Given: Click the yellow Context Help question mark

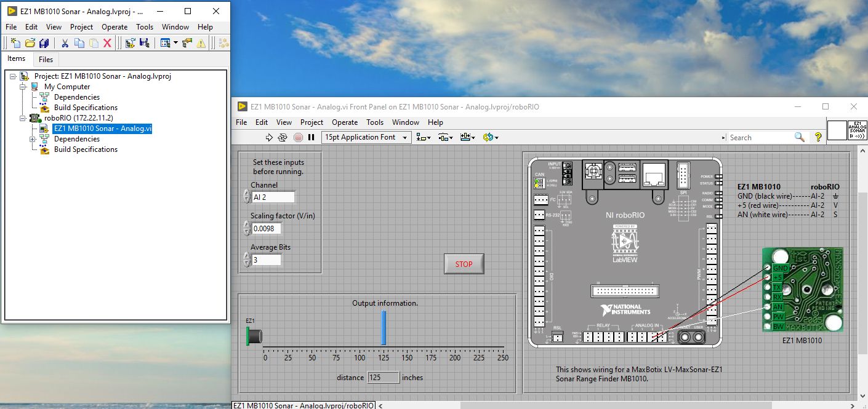Looking at the screenshot, I should [x=818, y=137].
